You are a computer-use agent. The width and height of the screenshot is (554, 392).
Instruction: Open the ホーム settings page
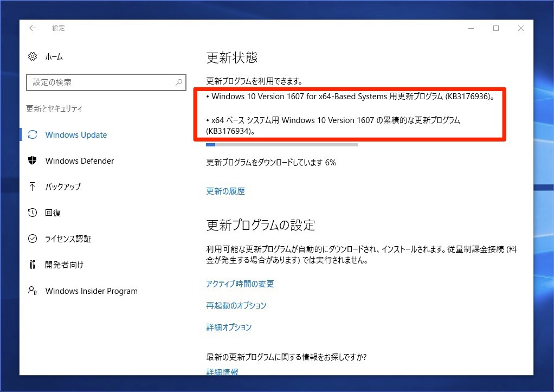(54, 57)
